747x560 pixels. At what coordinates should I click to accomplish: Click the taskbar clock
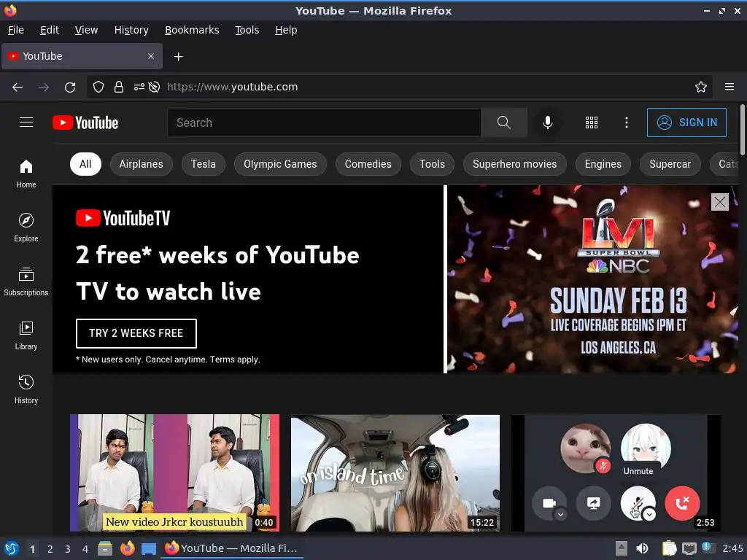click(x=732, y=548)
